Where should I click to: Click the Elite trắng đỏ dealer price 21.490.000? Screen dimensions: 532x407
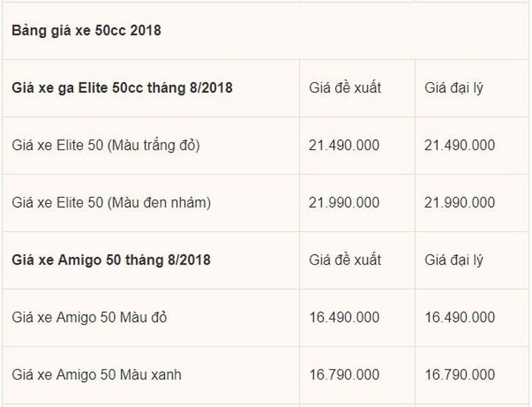pyautogui.click(x=460, y=145)
